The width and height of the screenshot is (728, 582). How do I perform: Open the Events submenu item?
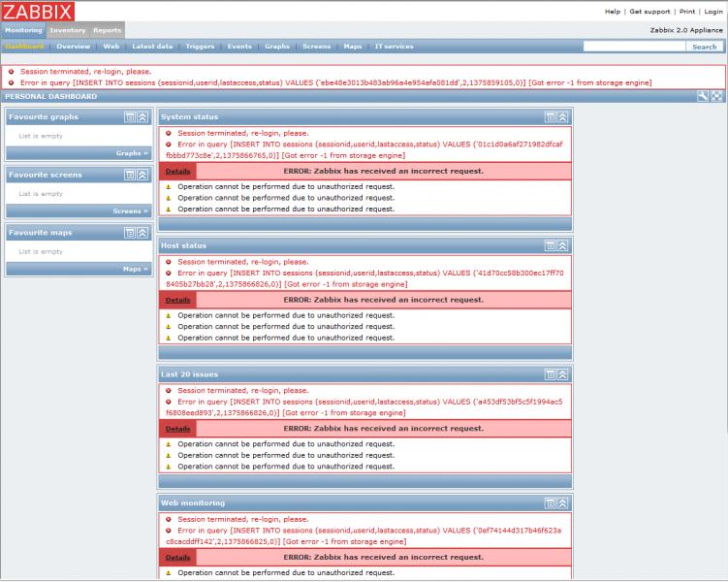pyautogui.click(x=239, y=47)
